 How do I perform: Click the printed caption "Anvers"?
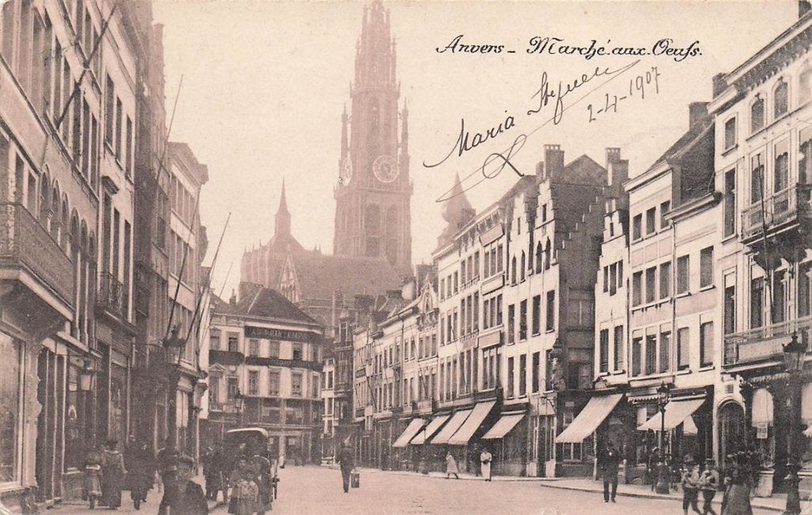pos(469,47)
